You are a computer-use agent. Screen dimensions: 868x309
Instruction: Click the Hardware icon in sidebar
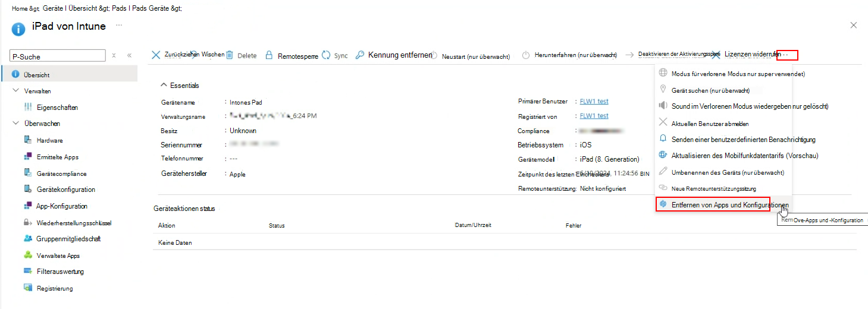[x=28, y=140]
